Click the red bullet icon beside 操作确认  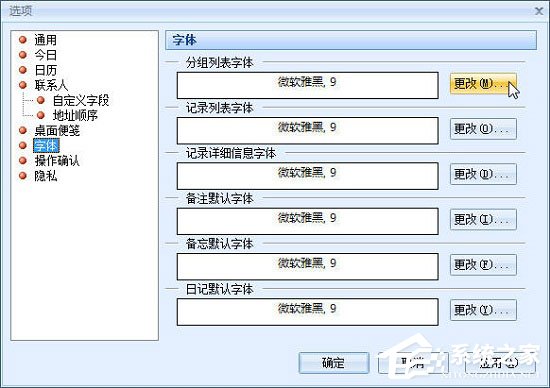23,160
